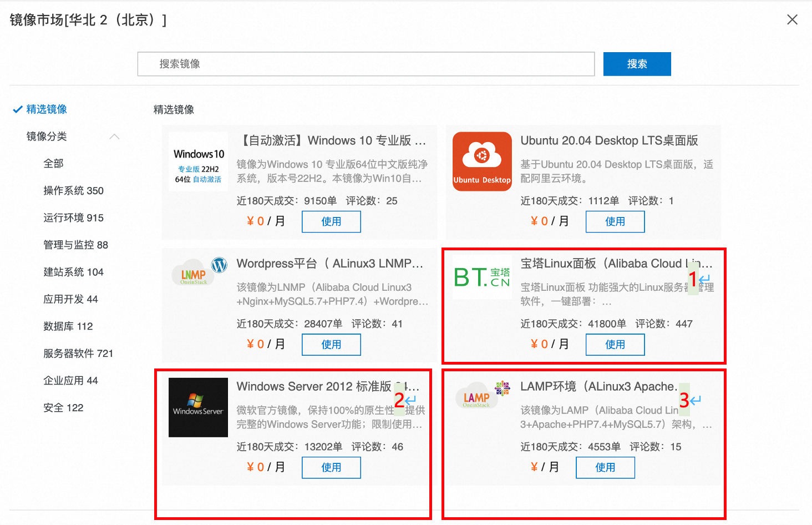Focus the 搜索镜像 search field
Viewport: 812px width, 525px height.
[x=366, y=64]
